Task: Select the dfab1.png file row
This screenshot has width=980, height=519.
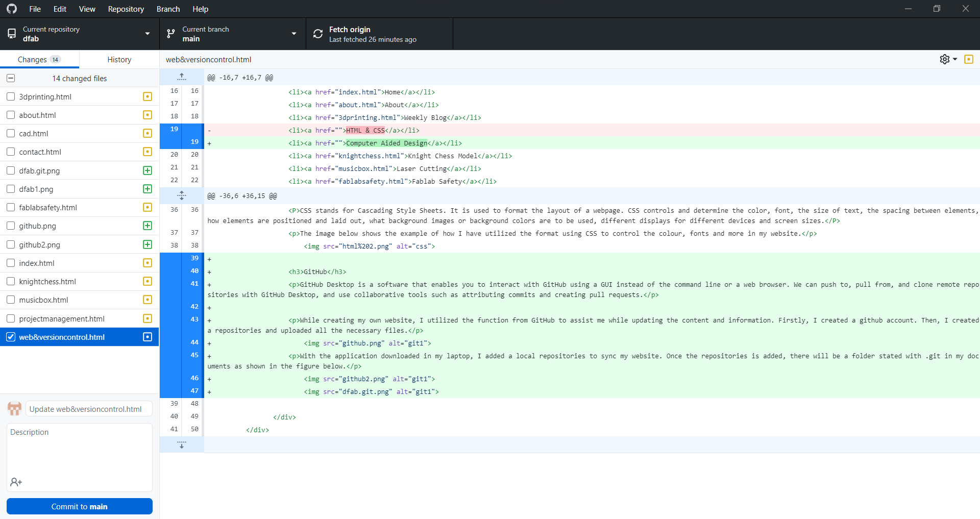Action: [80, 189]
